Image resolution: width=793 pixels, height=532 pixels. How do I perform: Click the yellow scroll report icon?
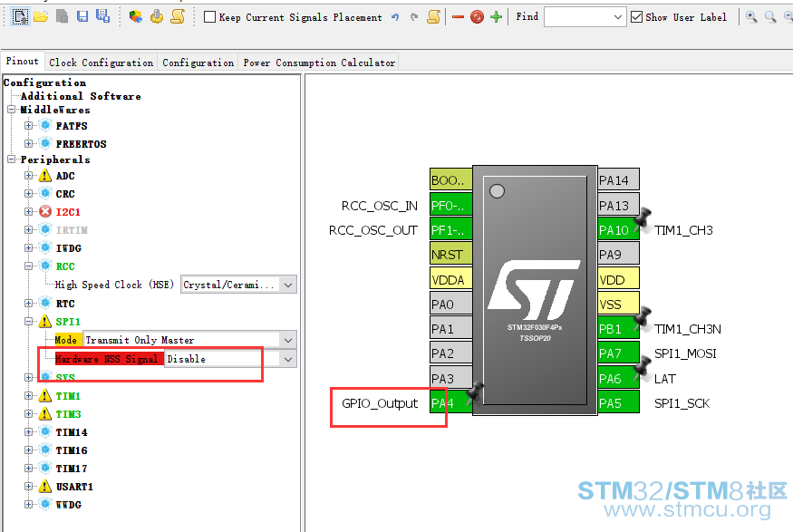(178, 16)
